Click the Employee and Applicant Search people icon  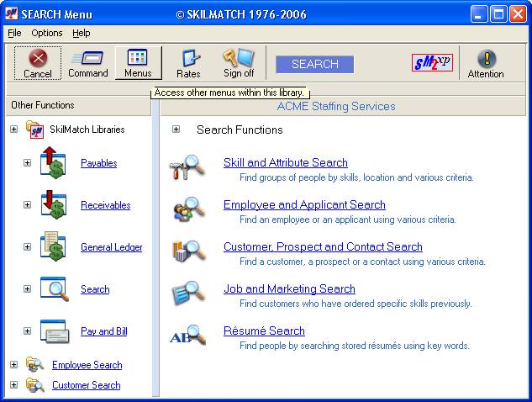188,209
